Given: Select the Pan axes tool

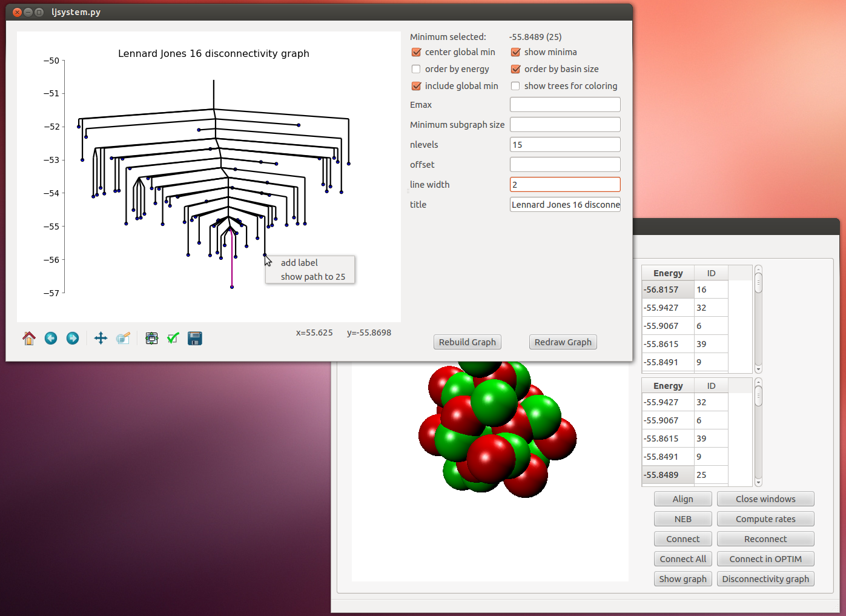Looking at the screenshot, I should pos(101,339).
